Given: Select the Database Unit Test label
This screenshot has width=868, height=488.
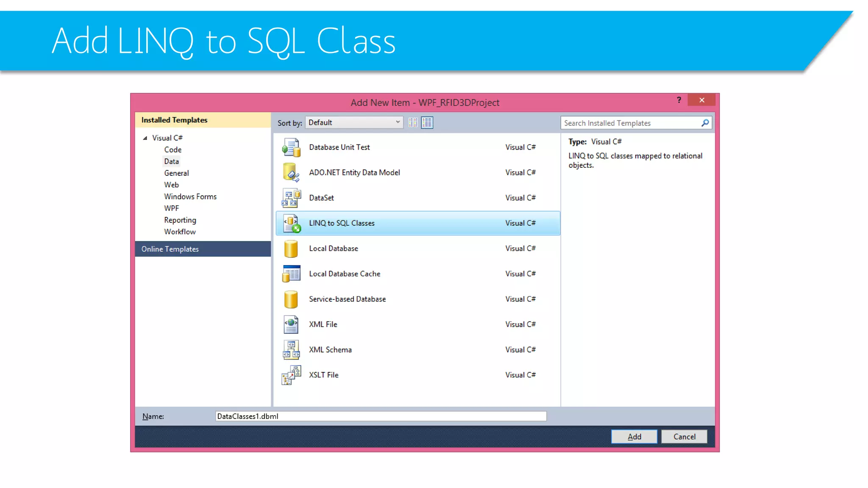Looking at the screenshot, I should pos(339,147).
